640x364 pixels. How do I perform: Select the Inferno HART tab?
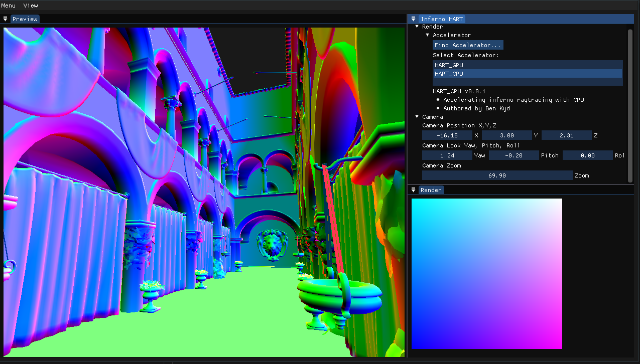pos(442,19)
